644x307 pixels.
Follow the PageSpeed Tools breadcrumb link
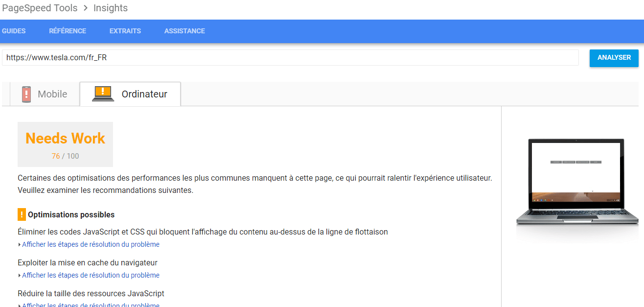[40, 8]
